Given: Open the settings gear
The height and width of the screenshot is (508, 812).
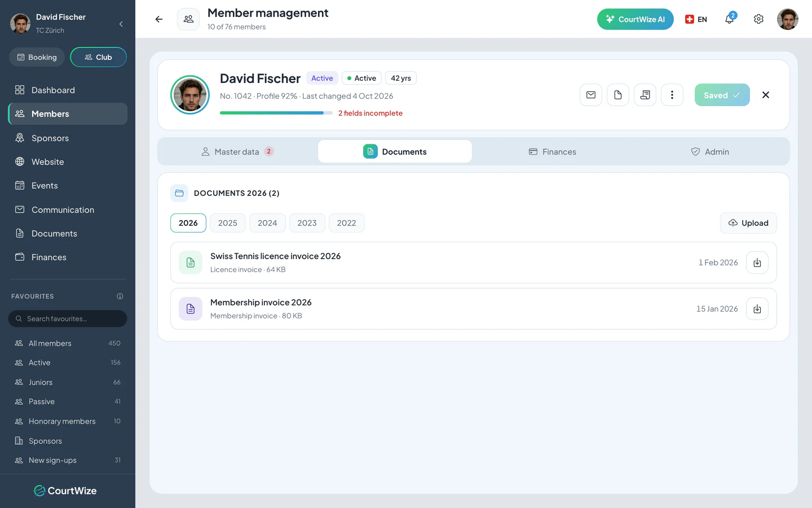Looking at the screenshot, I should [758, 19].
